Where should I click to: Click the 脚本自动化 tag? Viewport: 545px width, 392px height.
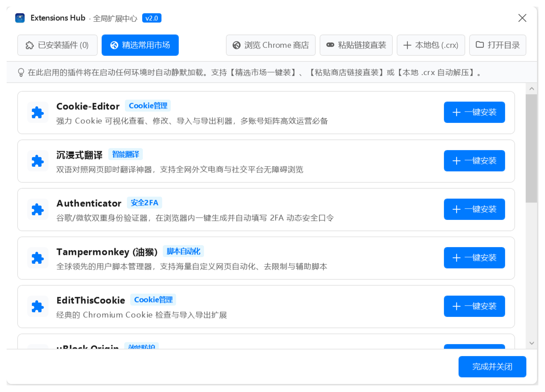click(x=183, y=251)
